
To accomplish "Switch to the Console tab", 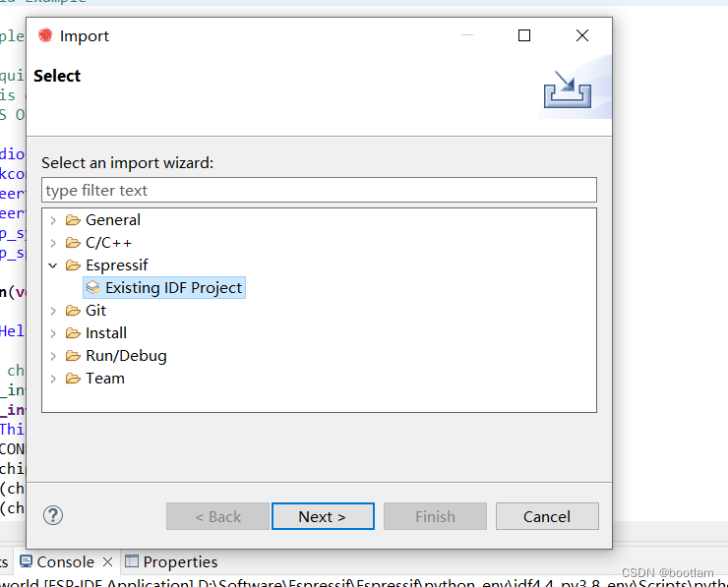I will tap(66, 562).
